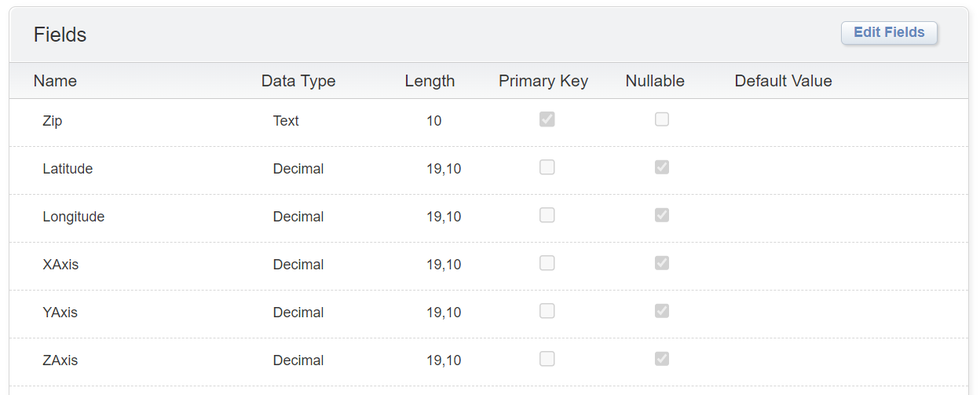Toggle Primary Key checkbox for Zip
This screenshot has width=980, height=395.
point(547,119)
